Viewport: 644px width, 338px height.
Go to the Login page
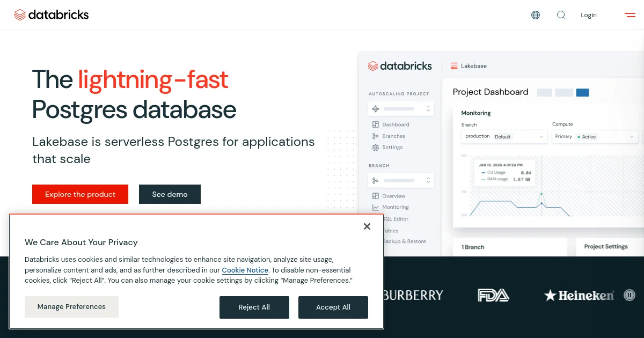[589, 15]
